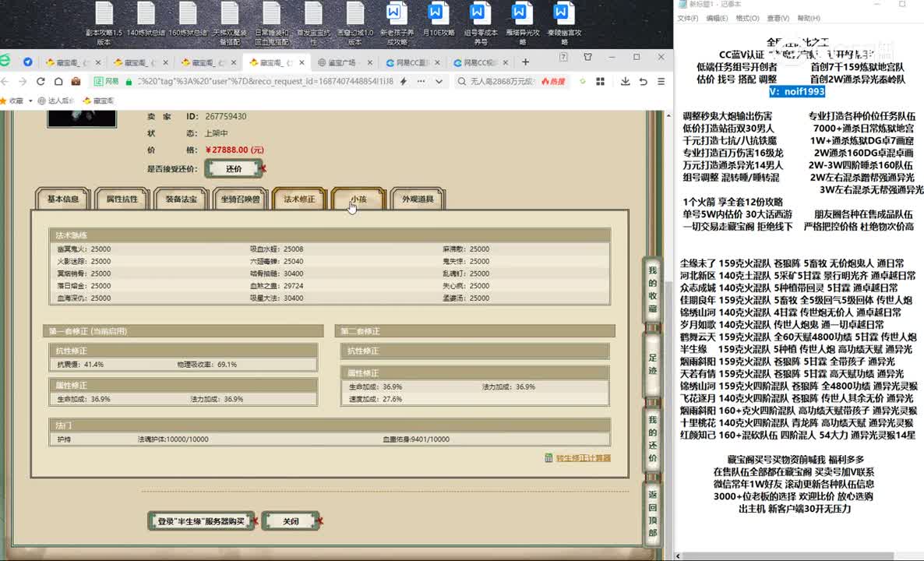Switch to the 外观道具 tab
924x561 pixels.
418,199
